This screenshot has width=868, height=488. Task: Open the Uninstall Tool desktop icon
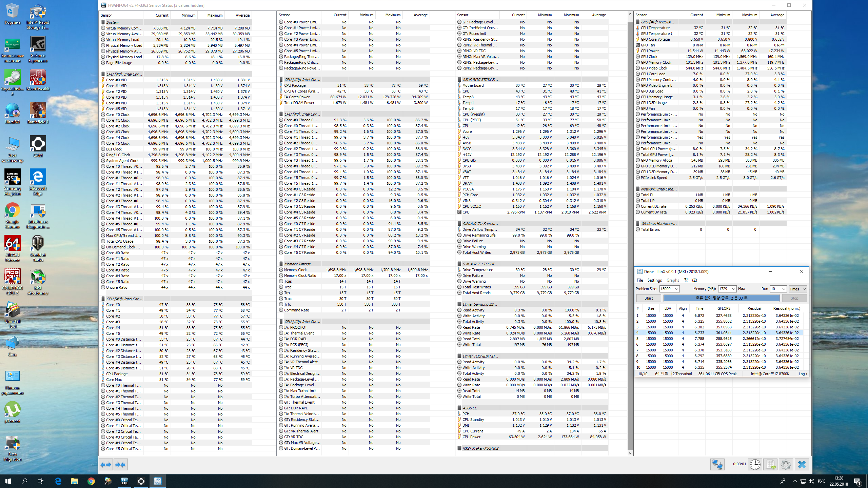coord(13,315)
